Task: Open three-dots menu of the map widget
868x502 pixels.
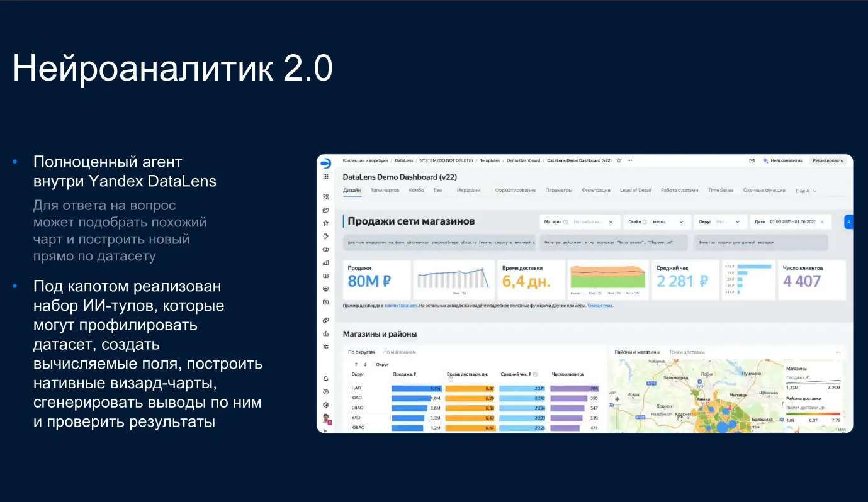Action: 838,352
